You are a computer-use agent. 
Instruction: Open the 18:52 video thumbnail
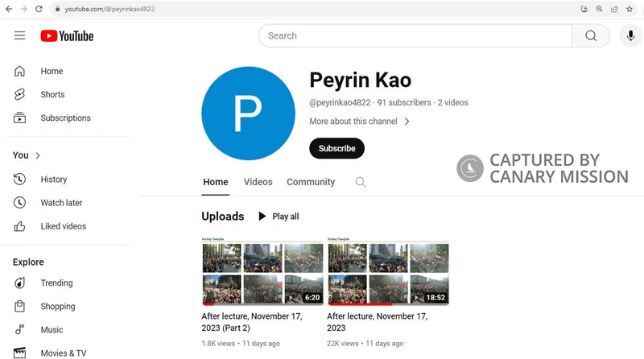click(388, 271)
